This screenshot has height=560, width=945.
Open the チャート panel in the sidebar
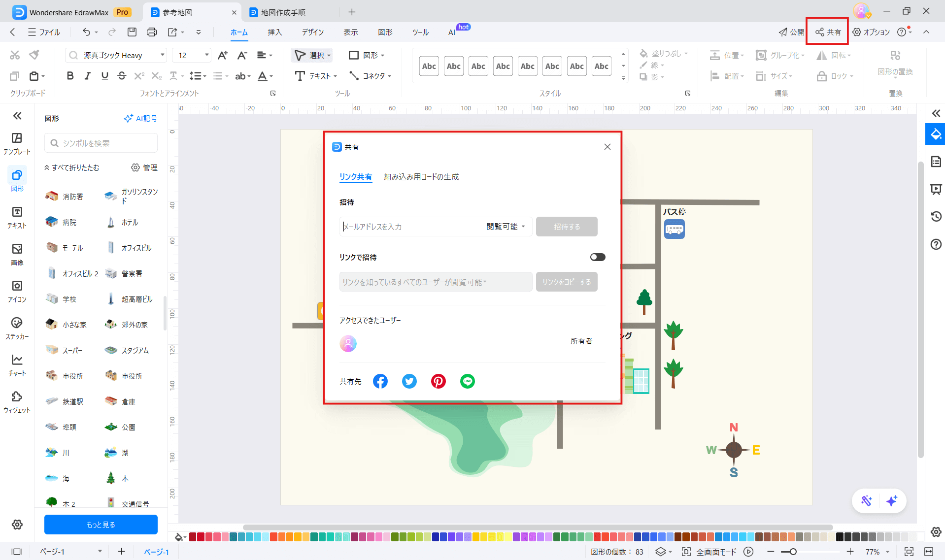click(17, 365)
